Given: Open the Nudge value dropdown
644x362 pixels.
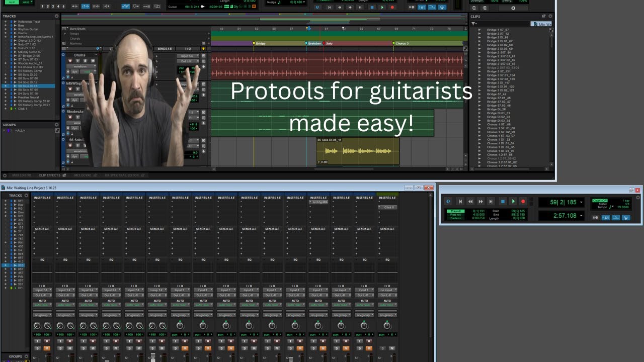Looking at the screenshot, I should pos(304,2).
